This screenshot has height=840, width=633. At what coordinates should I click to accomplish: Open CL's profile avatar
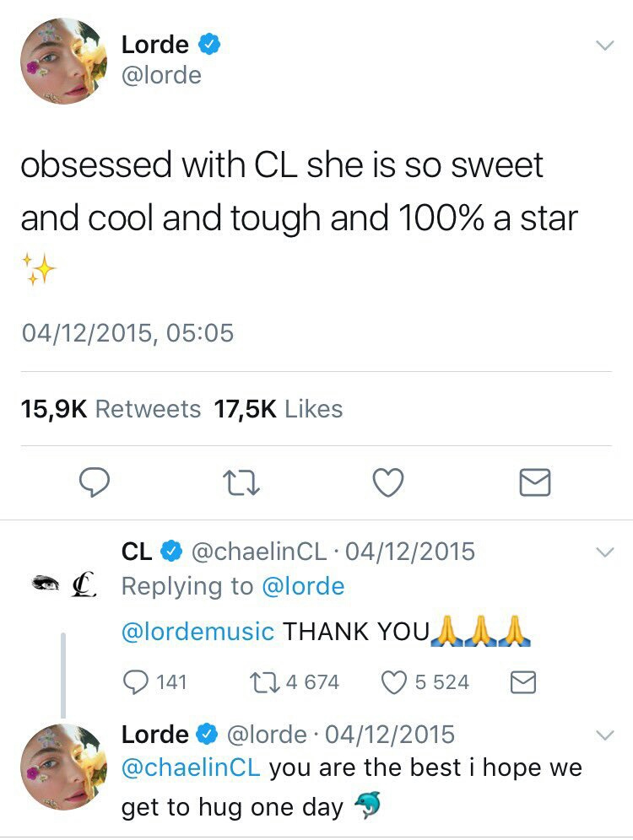click(64, 583)
